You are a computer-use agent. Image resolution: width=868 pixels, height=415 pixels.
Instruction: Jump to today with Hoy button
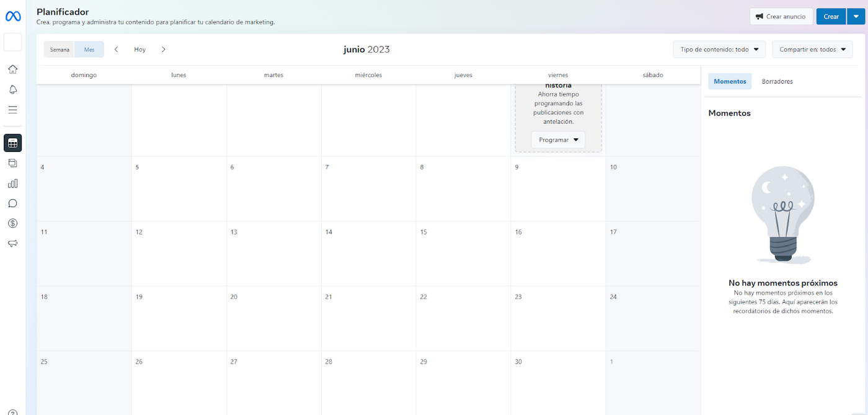pyautogui.click(x=140, y=50)
